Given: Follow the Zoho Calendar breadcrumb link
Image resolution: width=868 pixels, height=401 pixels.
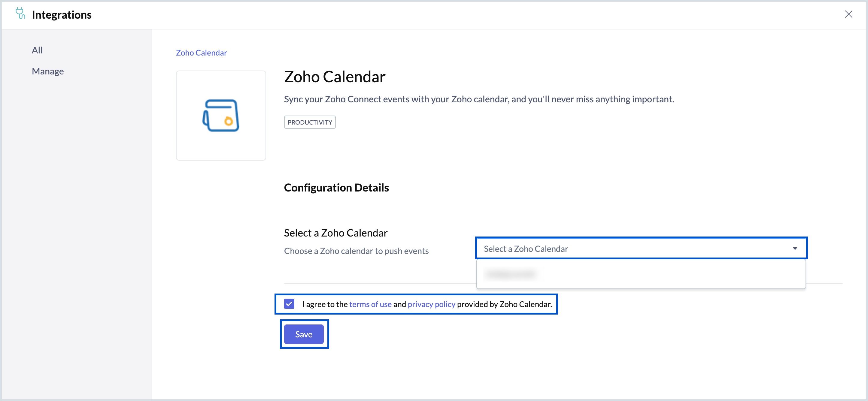Looking at the screenshot, I should pos(201,53).
